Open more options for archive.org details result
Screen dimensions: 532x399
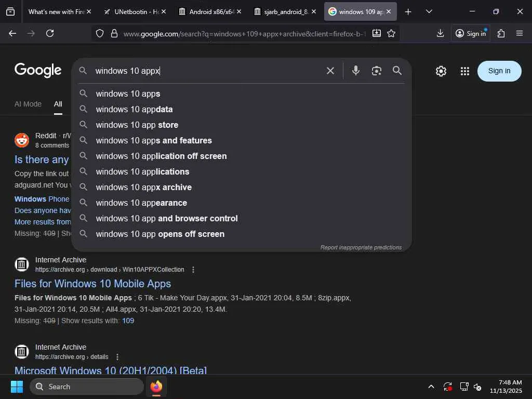(x=117, y=357)
